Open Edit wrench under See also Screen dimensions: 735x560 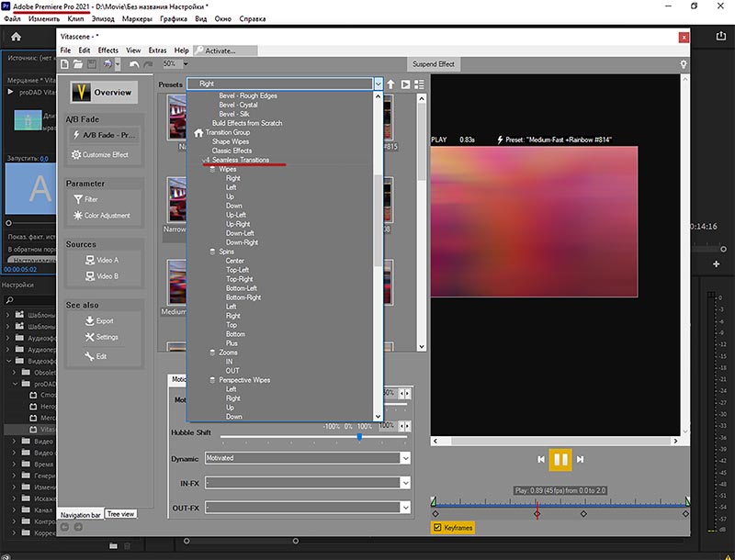[96, 356]
